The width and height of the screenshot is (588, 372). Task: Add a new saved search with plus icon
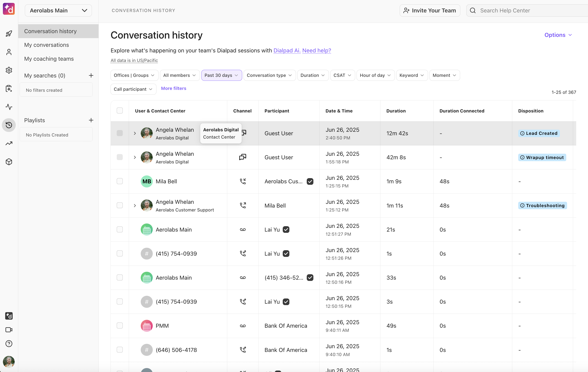(91, 76)
